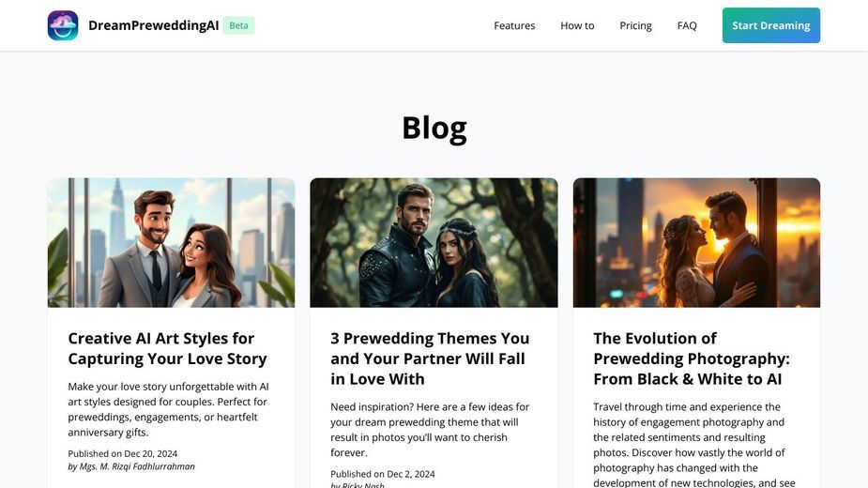Image resolution: width=868 pixels, height=488 pixels.
Task: Click the DreamPreweddingAI logo icon
Action: click(63, 25)
